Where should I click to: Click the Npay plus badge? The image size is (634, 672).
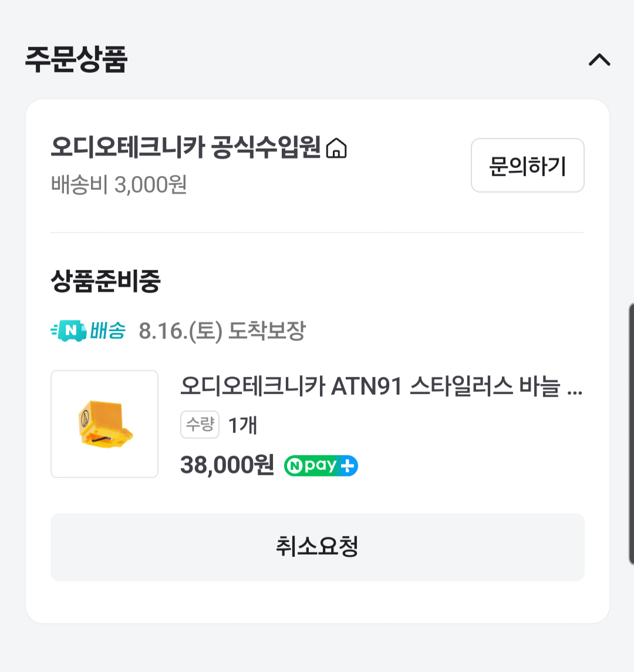321,466
